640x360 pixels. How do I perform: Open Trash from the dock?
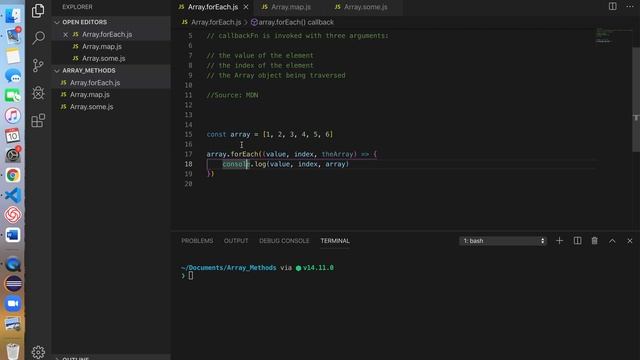(x=13, y=350)
